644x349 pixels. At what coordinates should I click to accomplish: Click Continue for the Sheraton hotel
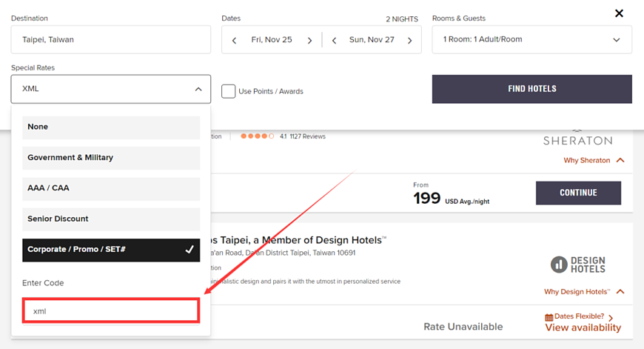click(x=578, y=193)
